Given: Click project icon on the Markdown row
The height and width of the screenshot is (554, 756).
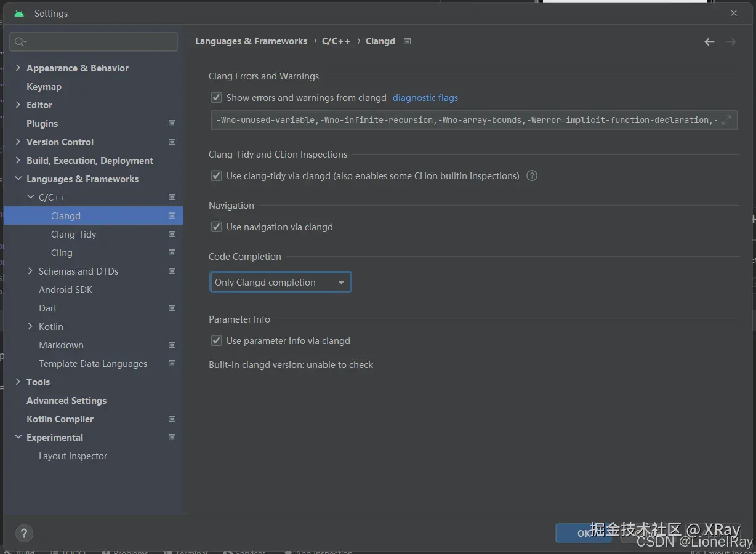Looking at the screenshot, I should coord(172,345).
